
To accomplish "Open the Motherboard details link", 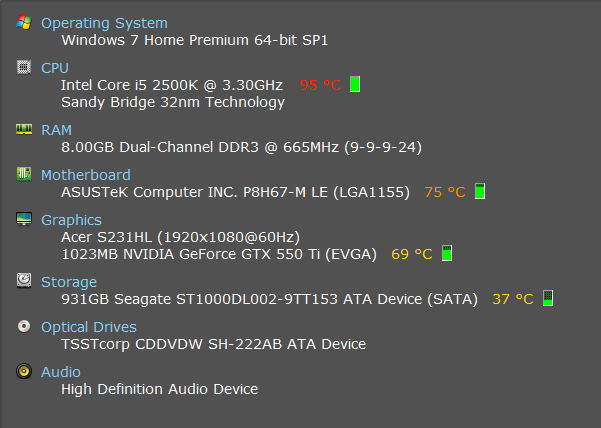I will 85,175.
